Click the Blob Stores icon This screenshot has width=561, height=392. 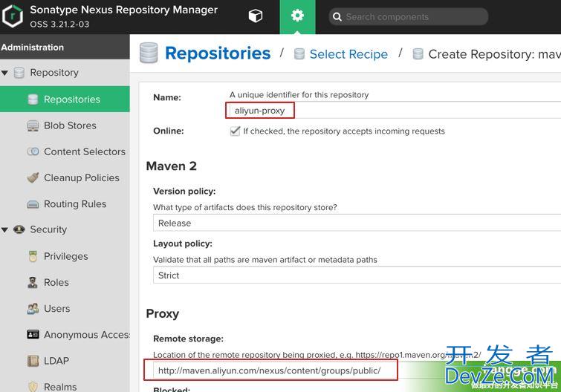click(33, 125)
